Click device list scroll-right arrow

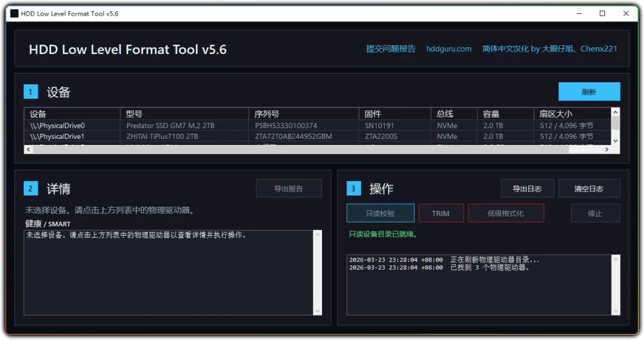tap(607, 150)
